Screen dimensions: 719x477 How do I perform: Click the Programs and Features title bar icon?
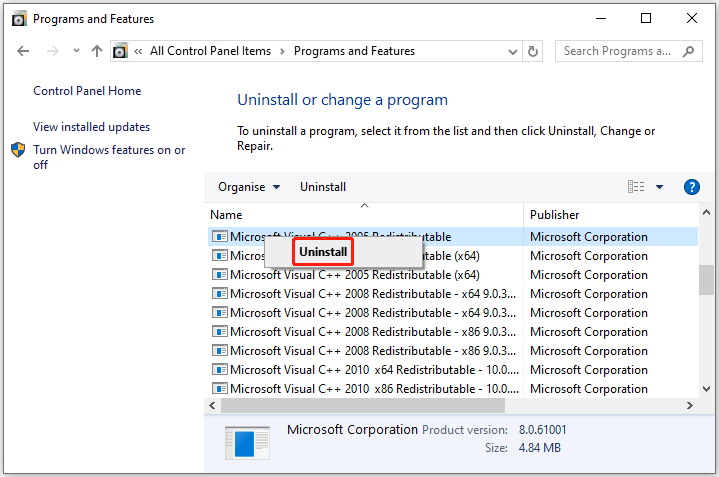(x=19, y=19)
